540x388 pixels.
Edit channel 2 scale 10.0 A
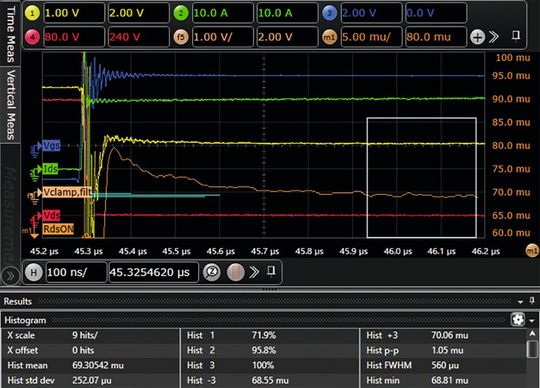[x=222, y=13]
